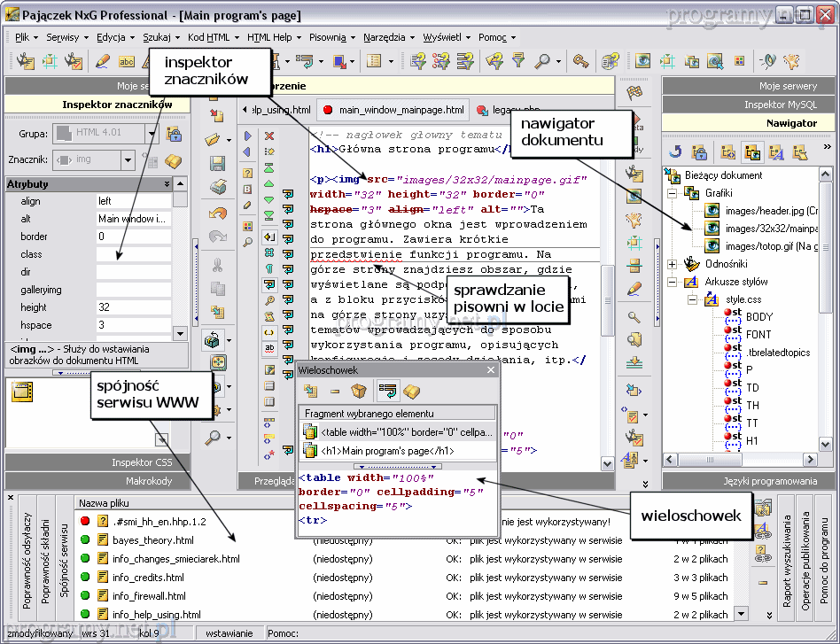The height and width of the screenshot is (644, 840).
Task: Click the height attribute field showing 32
Action: (x=133, y=307)
